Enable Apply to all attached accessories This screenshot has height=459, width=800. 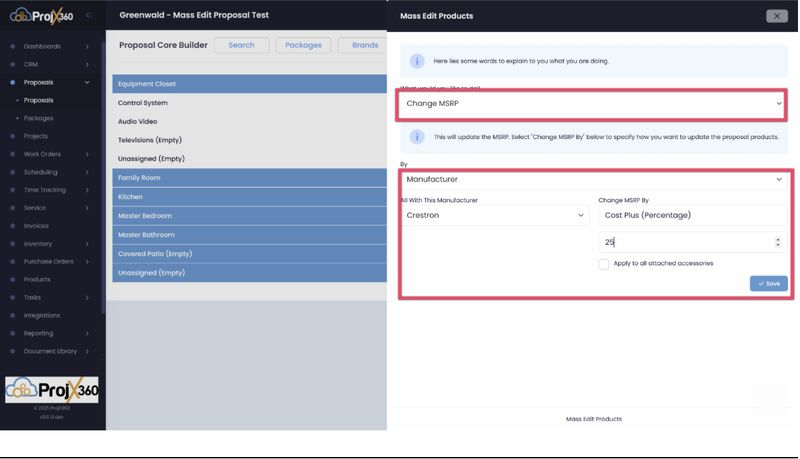click(x=604, y=264)
